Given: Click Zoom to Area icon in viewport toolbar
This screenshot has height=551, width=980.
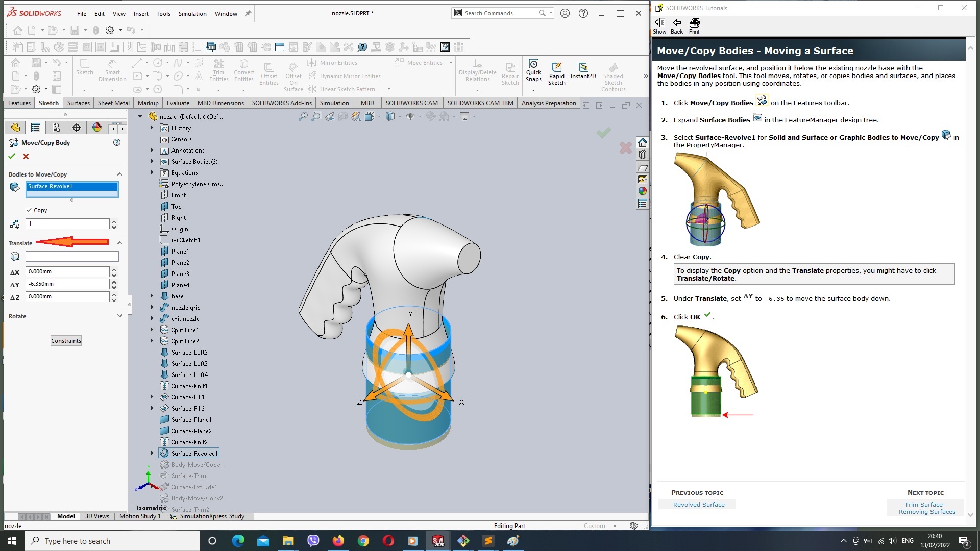Looking at the screenshot, I should click(316, 117).
